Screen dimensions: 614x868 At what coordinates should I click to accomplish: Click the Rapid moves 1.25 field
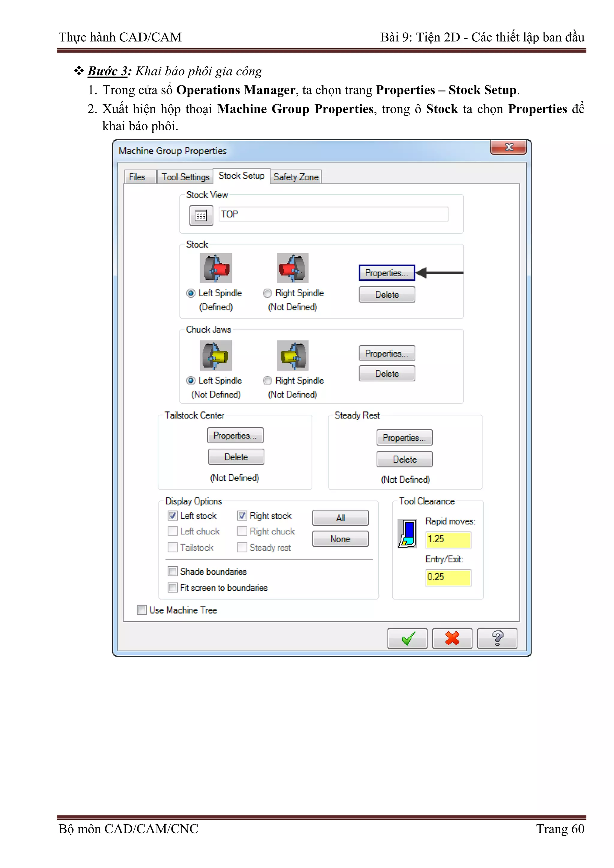(x=448, y=540)
